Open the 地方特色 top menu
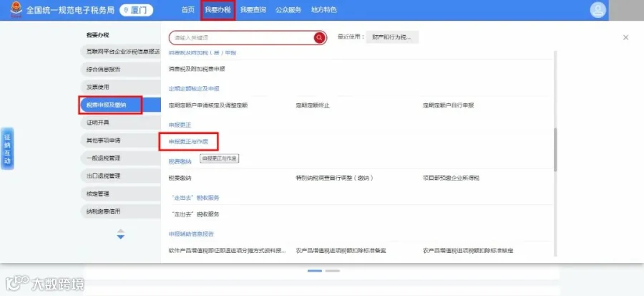Screen dimensions: 644x296 coord(323,10)
